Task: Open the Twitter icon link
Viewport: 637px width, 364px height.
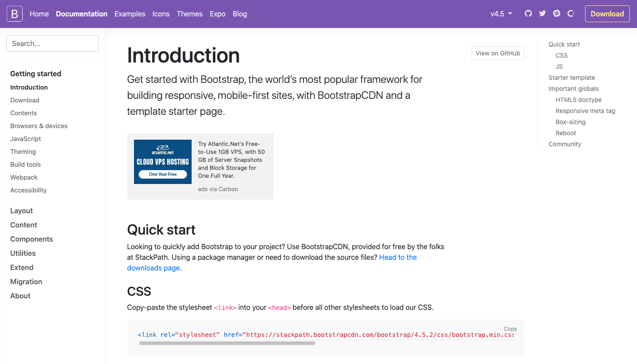Action: coord(542,14)
